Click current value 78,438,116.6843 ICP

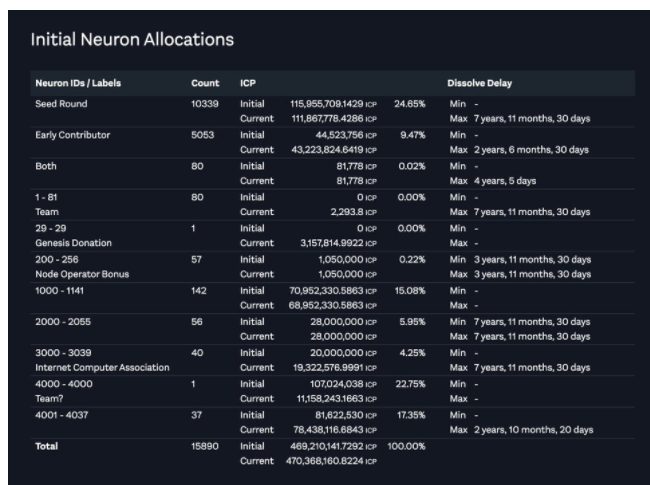click(x=335, y=429)
